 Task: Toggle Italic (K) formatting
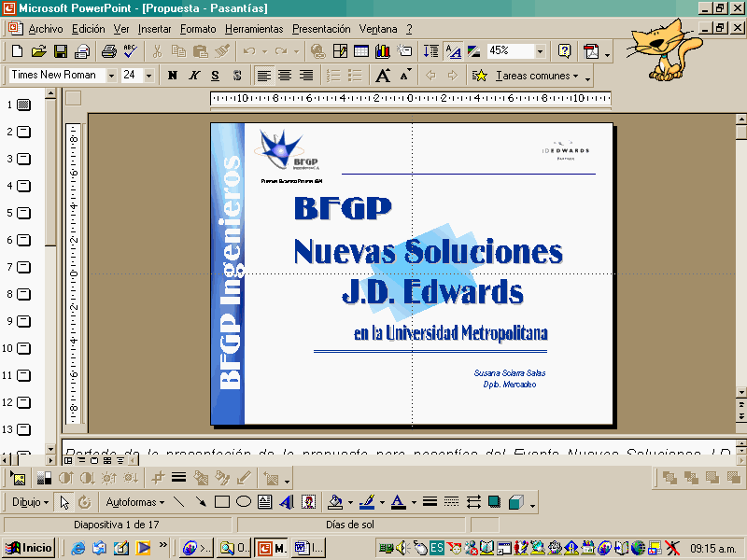194,76
